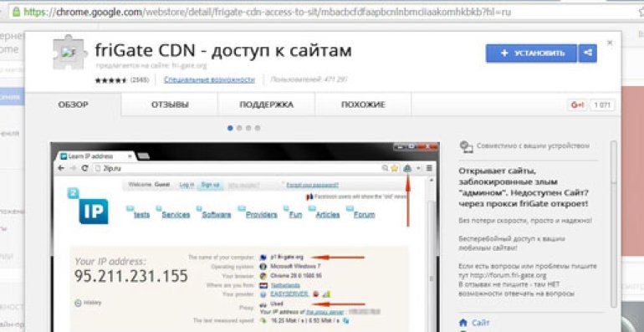Viewport: 644px width, 332px height.
Task: Open the Обзор tab
Action: 73,105
